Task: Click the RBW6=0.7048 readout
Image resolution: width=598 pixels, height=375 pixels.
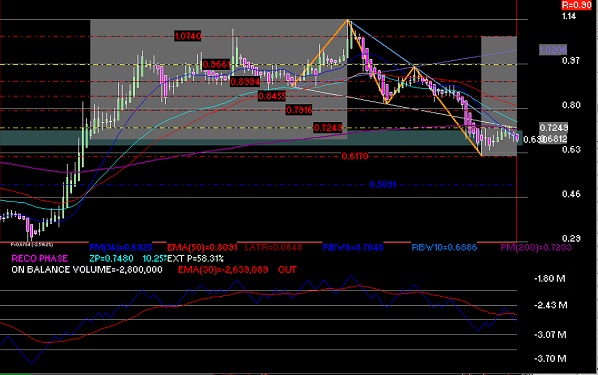Action: (x=353, y=248)
